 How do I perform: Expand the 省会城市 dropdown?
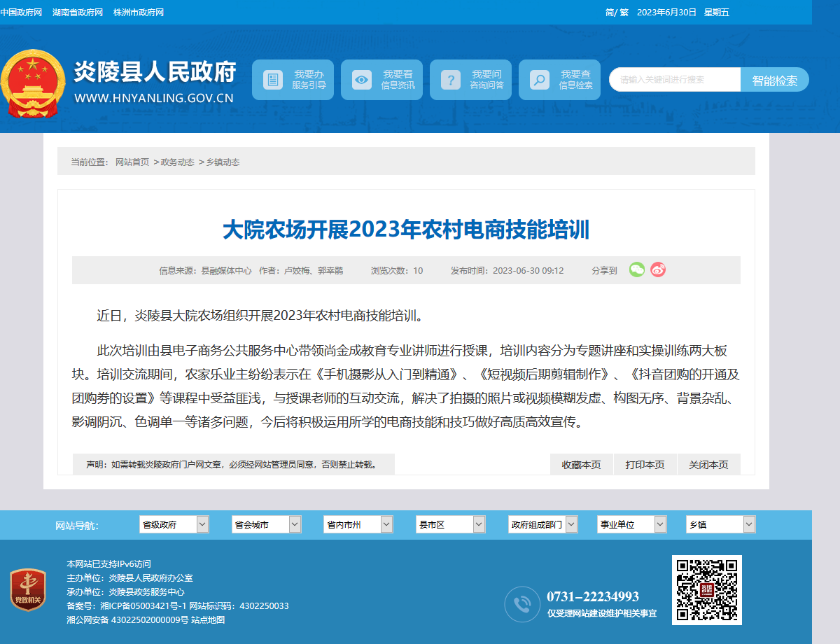pyautogui.click(x=267, y=524)
